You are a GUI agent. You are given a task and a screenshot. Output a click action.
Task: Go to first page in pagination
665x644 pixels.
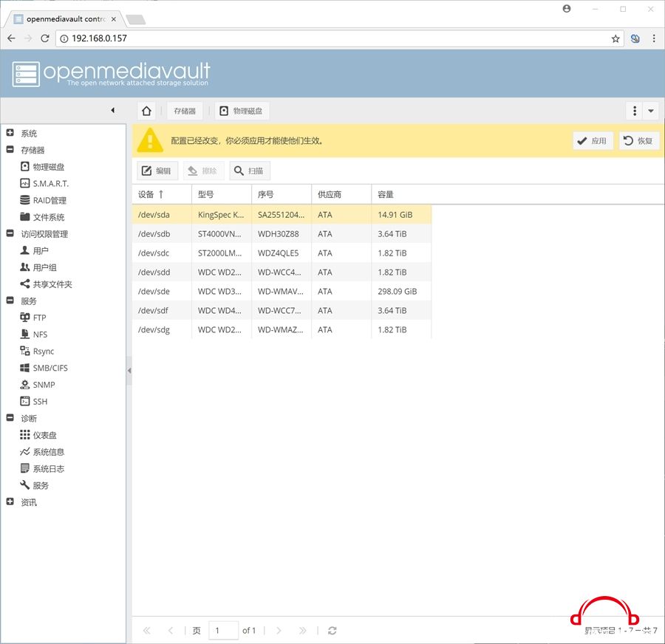(147, 631)
